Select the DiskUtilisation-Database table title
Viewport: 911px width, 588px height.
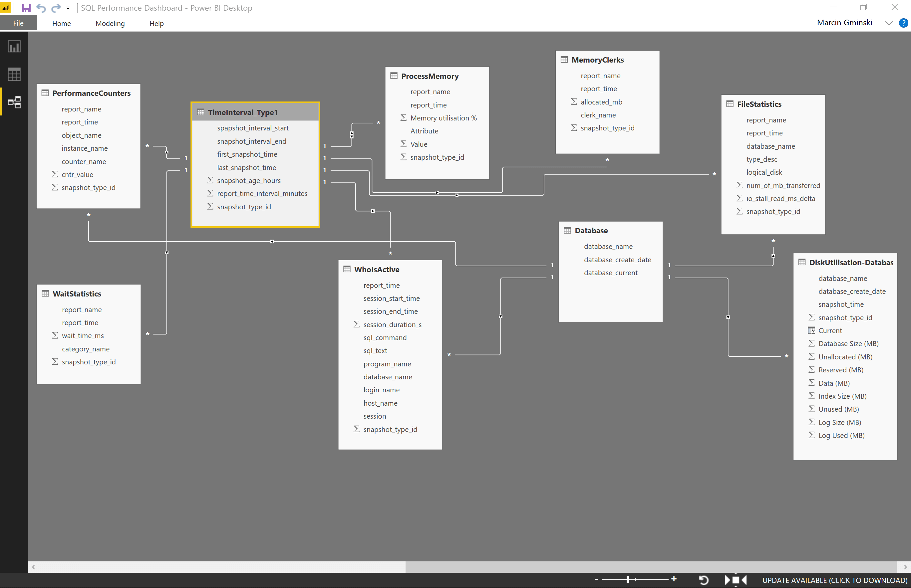pyautogui.click(x=851, y=262)
